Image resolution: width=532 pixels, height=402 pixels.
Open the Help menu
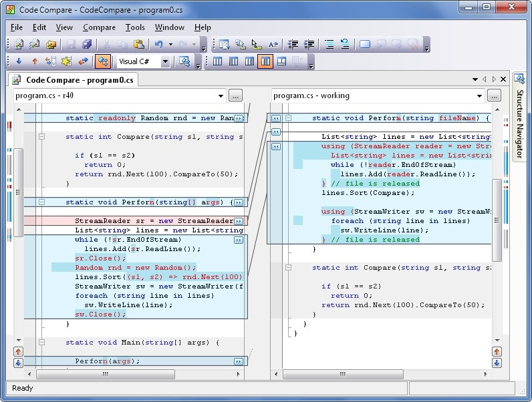point(203,27)
